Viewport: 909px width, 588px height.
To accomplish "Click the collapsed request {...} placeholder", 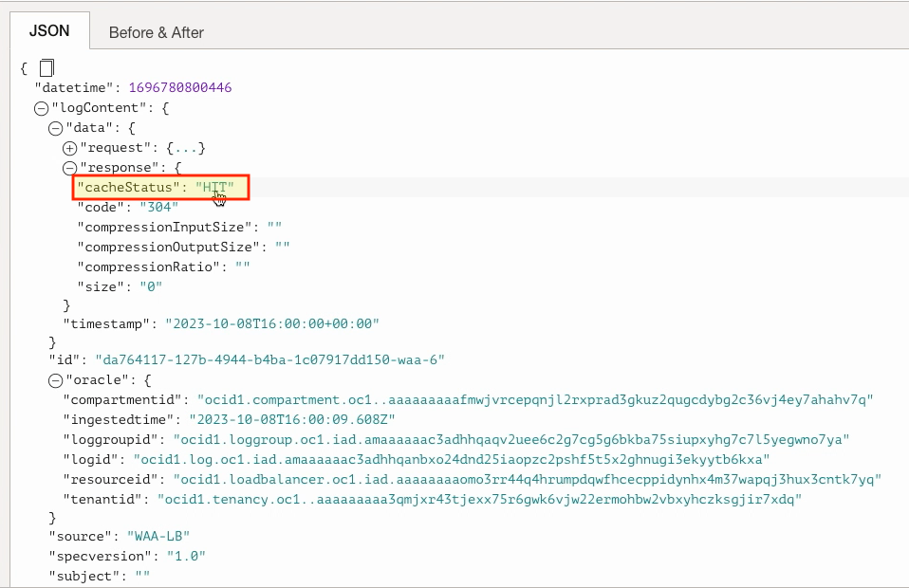I will click(x=186, y=148).
